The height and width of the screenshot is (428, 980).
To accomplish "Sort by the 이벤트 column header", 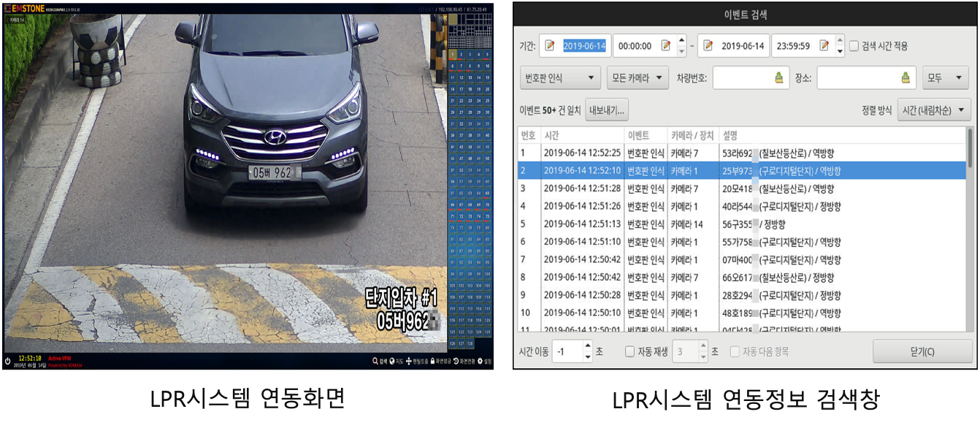I will coord(646,136).
